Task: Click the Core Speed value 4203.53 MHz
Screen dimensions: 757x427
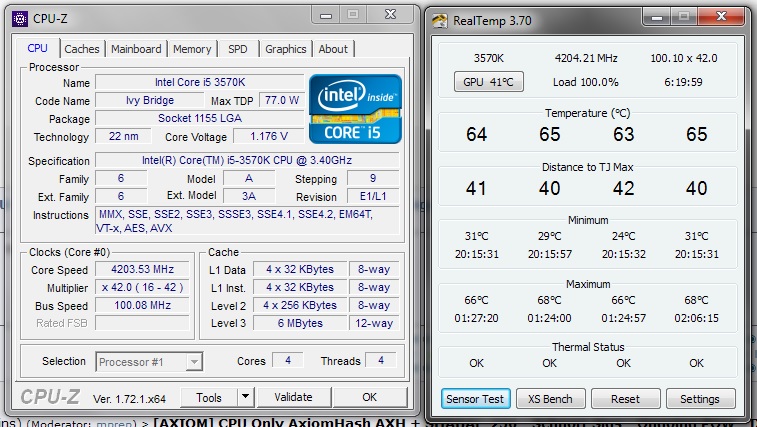Action: [x=142, y=269]
